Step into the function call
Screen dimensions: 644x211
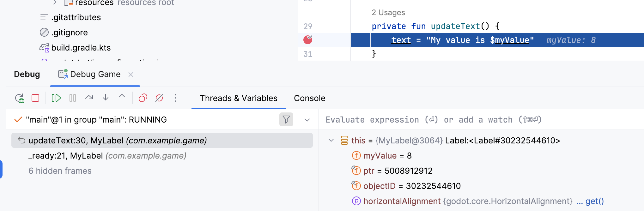[x=106, y=98]
